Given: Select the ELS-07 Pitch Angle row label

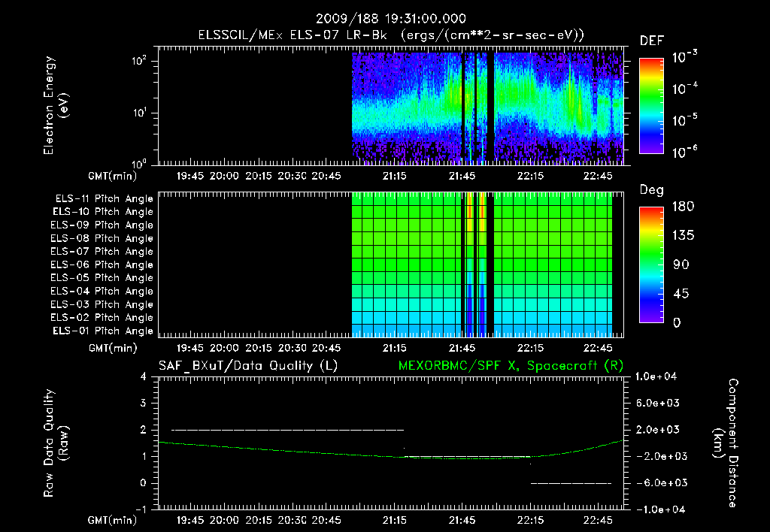Looking at the screenshot, I should pyautogui.click(x=102, y=252).
